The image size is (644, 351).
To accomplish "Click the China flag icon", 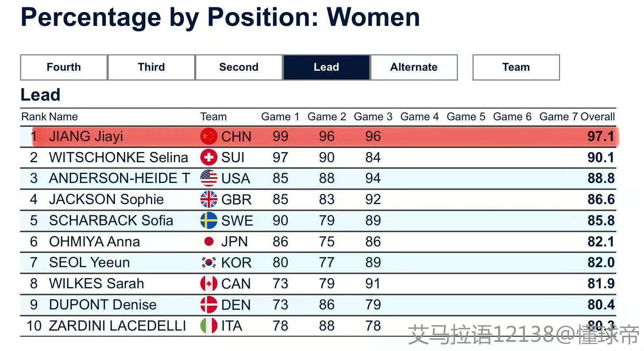I will pos(209,136).
